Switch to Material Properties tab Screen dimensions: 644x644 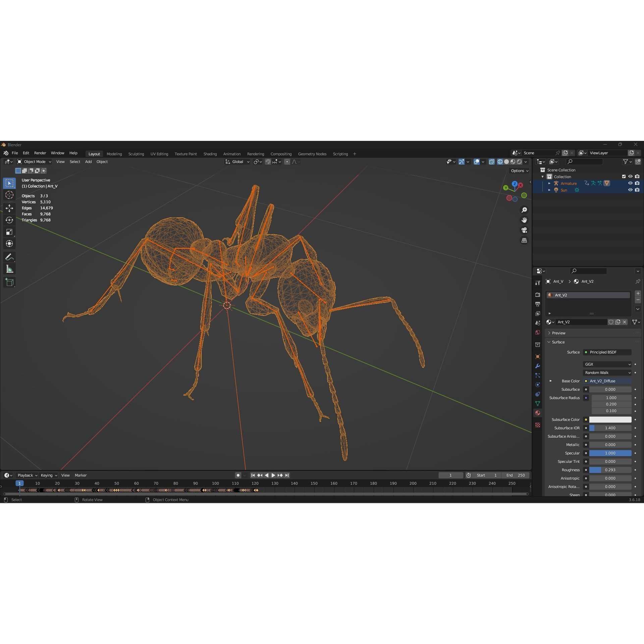tap(538, 413)
